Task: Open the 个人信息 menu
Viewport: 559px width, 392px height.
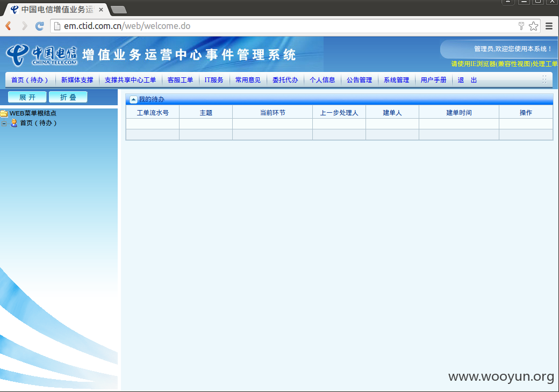Action: 322,80
